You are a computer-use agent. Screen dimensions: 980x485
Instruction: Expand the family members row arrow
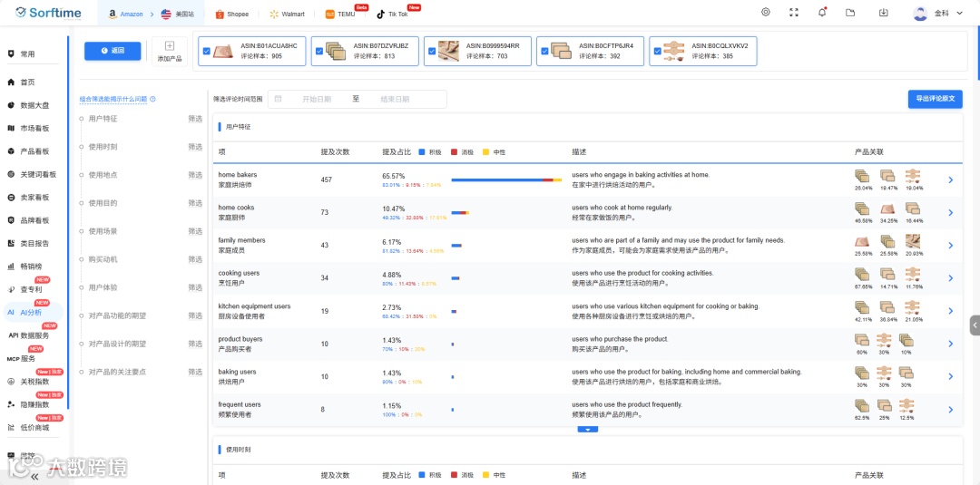pyautogui.click(x=951, y=246)
